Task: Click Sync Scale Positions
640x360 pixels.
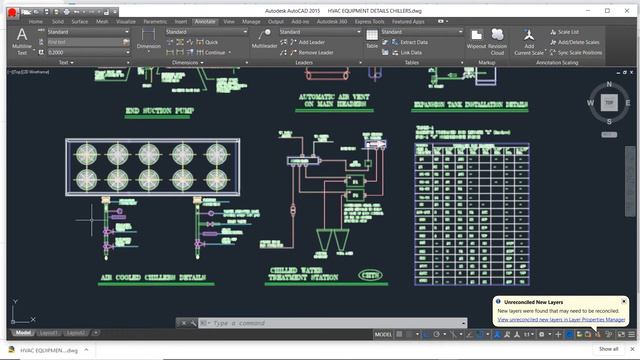Action: [576, 53]
